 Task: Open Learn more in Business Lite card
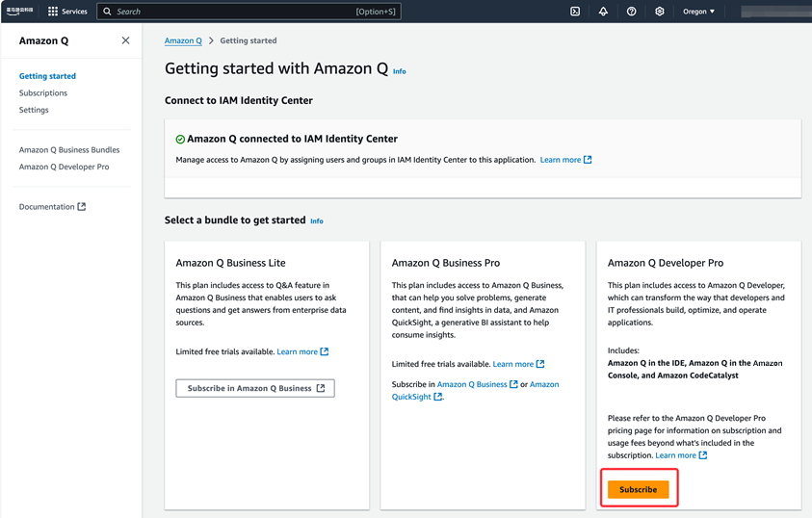click(302, 351)
